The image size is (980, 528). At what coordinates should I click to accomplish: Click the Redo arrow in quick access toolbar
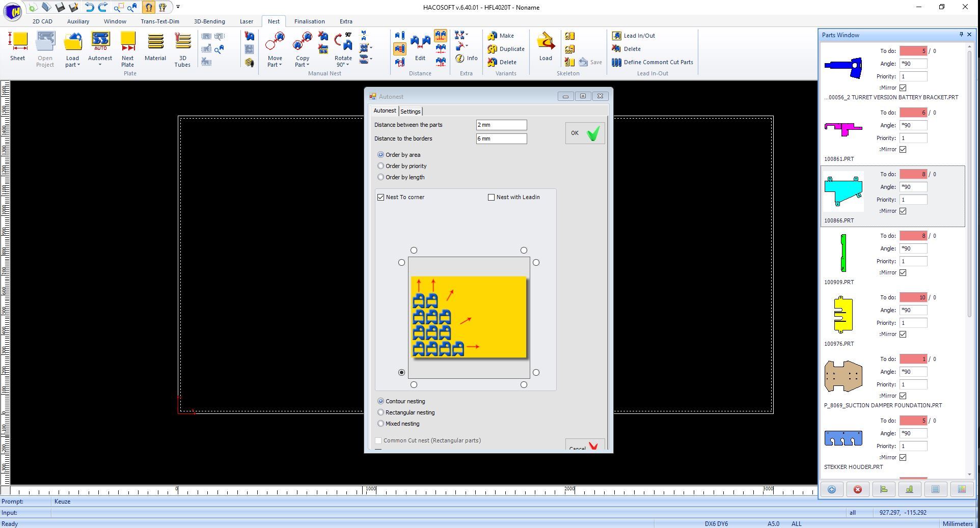coord(103,7)
